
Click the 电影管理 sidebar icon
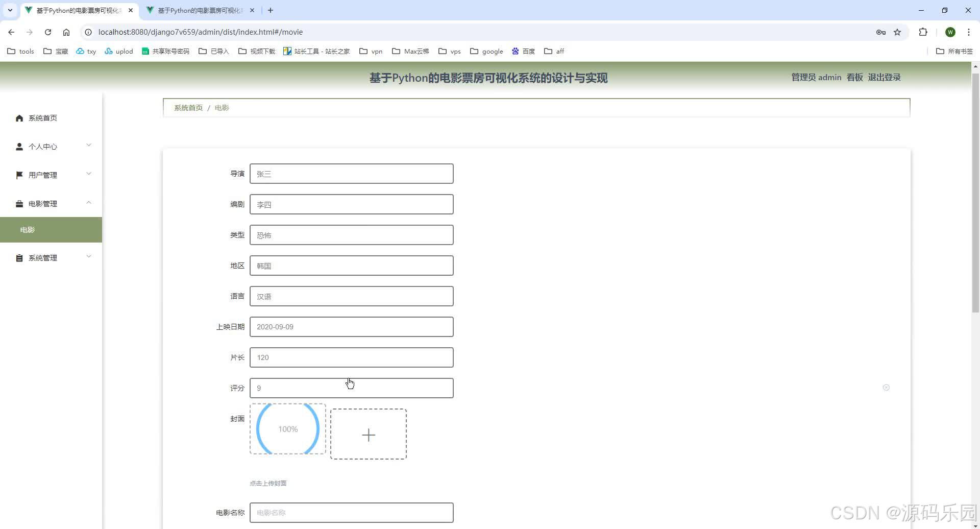(19, 203)
